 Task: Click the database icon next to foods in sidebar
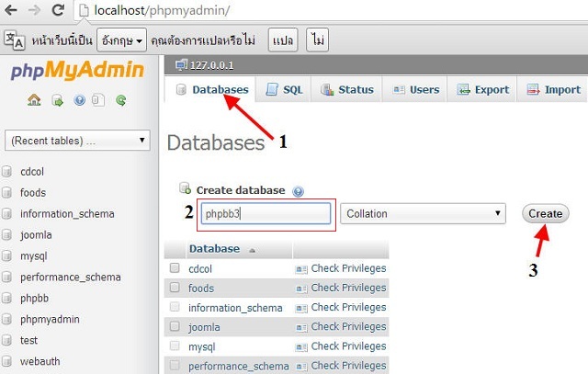tap(6, 193)
